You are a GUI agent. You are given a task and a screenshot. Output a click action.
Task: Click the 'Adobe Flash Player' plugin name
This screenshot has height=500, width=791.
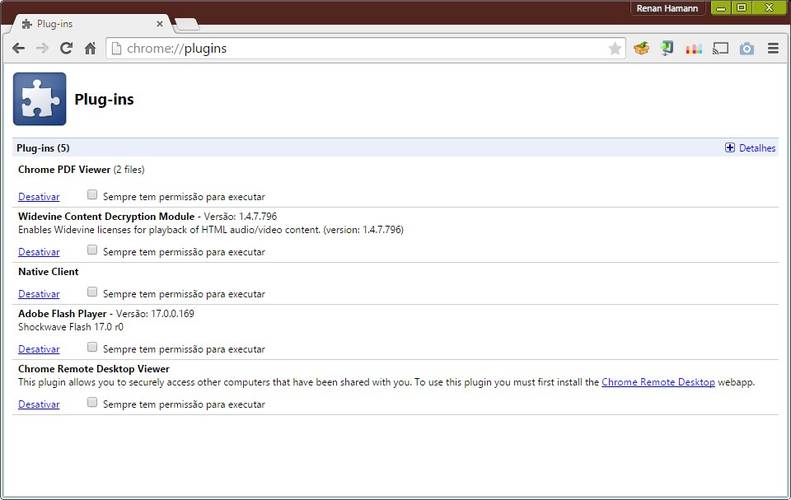click(x=63, y=313)
